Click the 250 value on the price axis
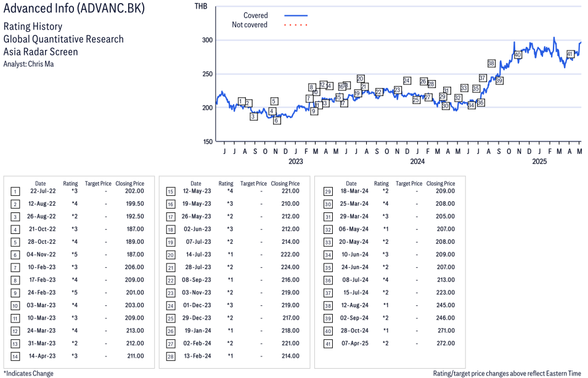588x378 pixels. click(x=207, y=74)
